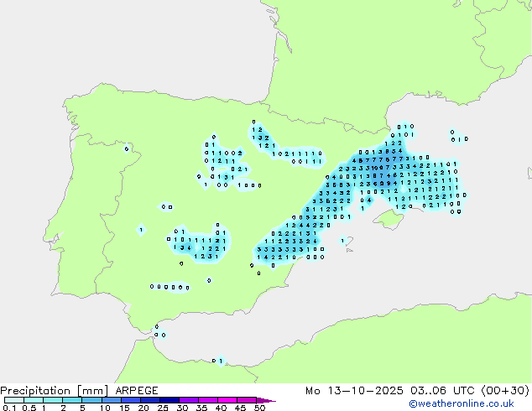Click the 0.5–1 mm legend color swatch
Viewport: 532px width, 411px height.
(x=34, y=400)
